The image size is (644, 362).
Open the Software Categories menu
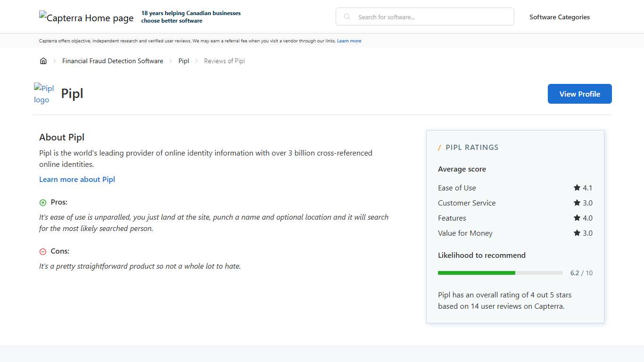tap(560, 17)
